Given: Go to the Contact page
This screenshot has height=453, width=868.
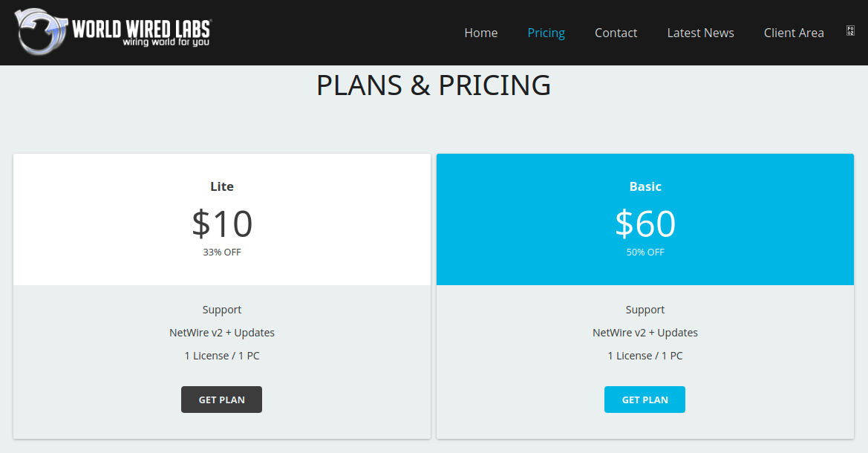Looking at the screenshot, I should [x=616, y=33].
